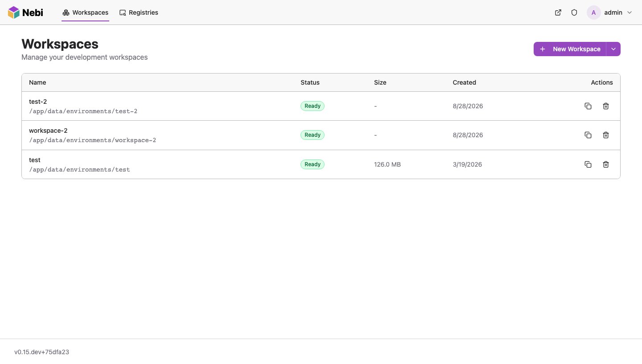
Task: Click the 3/19/2026 created date
Action: coord(467,164)
